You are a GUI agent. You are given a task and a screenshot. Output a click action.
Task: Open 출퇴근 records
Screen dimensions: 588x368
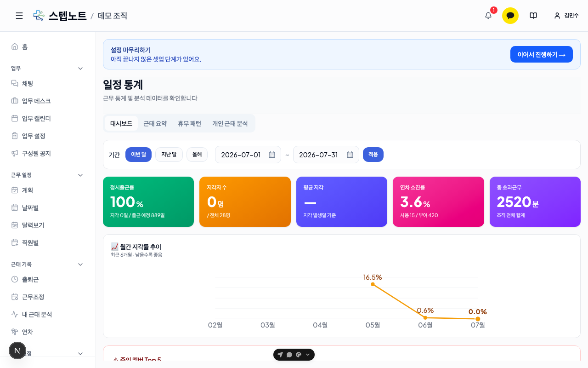48,279
